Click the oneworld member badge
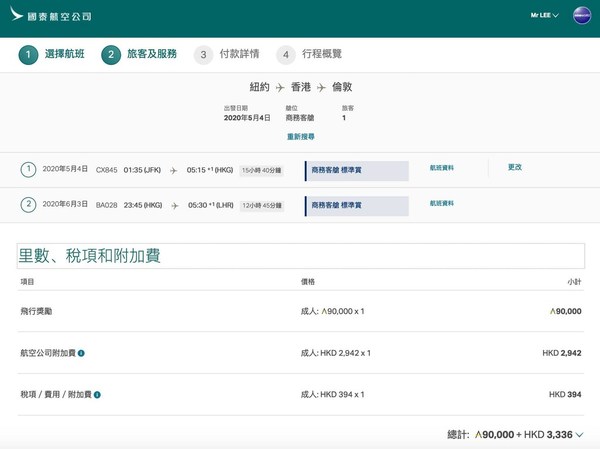600x449 pixels. pos(582,16)
